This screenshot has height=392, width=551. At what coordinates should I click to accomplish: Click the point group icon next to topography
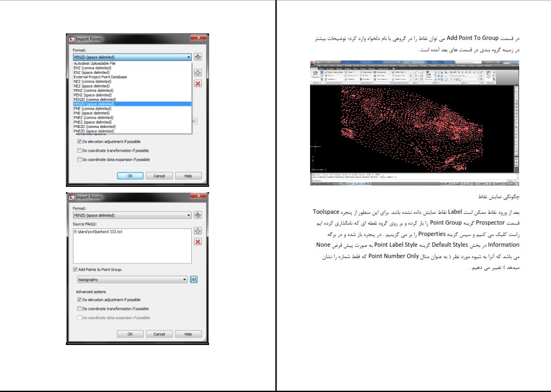point(193,279)
